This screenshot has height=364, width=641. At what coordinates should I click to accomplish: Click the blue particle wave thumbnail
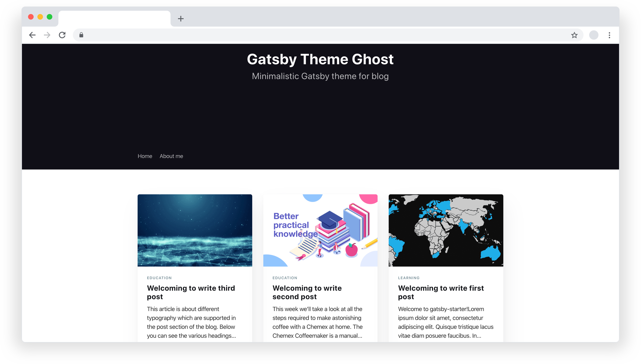point(195,230)
